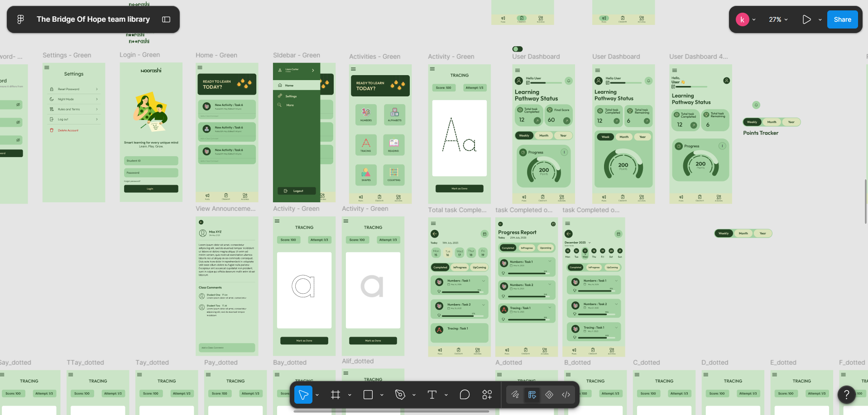
Task: Click the 200 points gauge in User Dashboard 4
Action: (700, 165)
